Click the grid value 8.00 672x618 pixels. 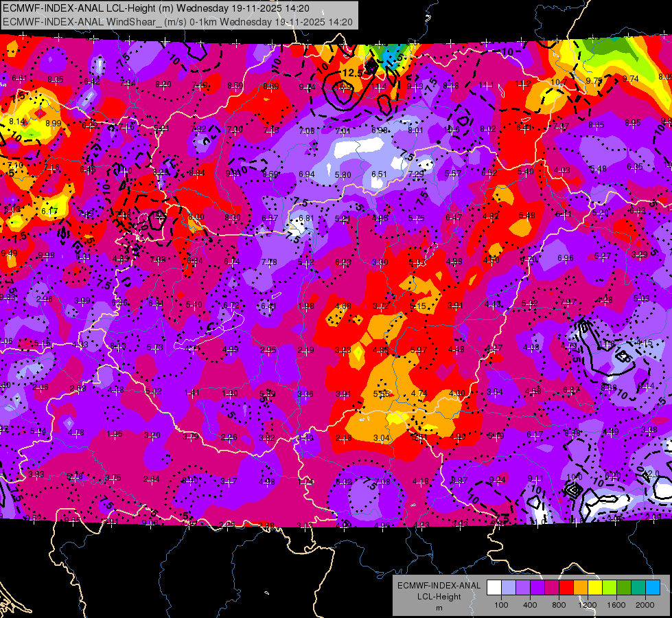tap(196, 217)
